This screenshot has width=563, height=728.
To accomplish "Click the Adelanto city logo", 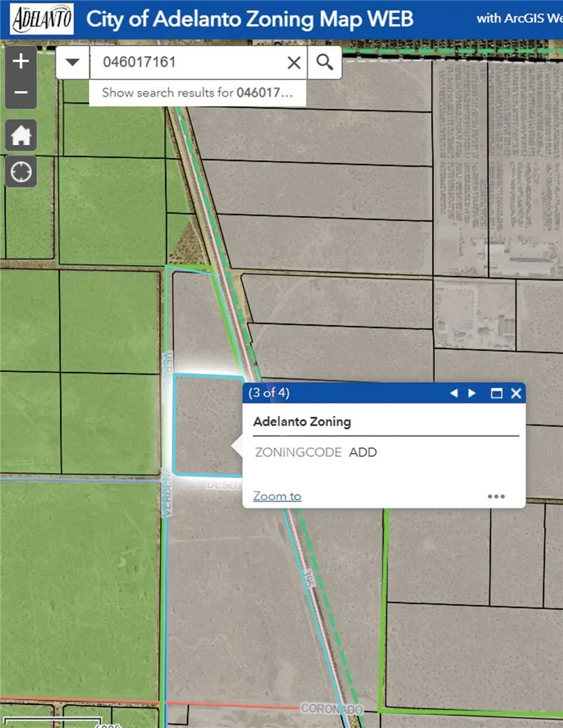I will pos(42,19).
